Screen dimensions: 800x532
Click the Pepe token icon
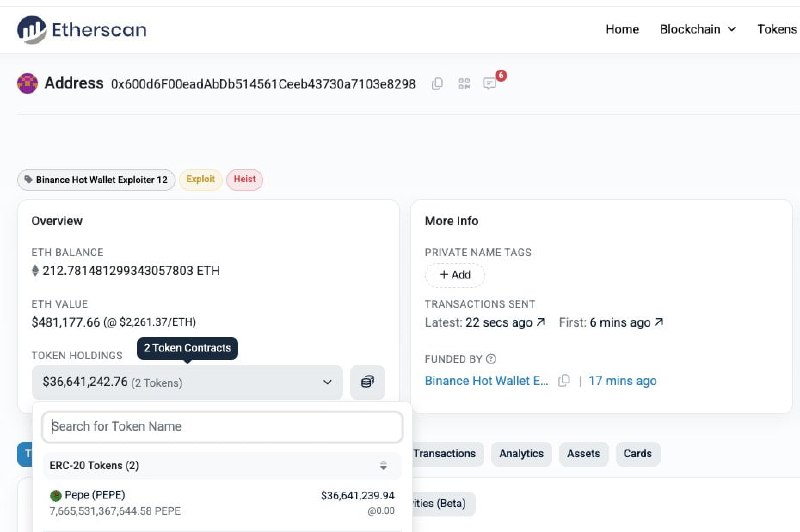point(56,495)
